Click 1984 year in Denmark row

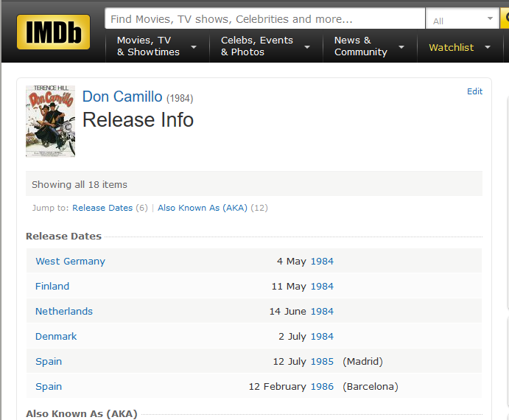coord(322,336)
